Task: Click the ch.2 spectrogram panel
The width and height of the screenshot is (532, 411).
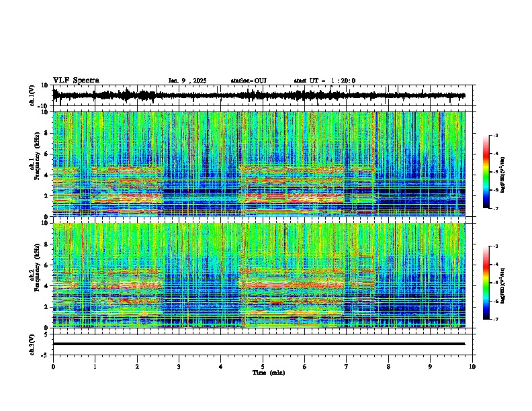Action: click(x=259, y=275)
